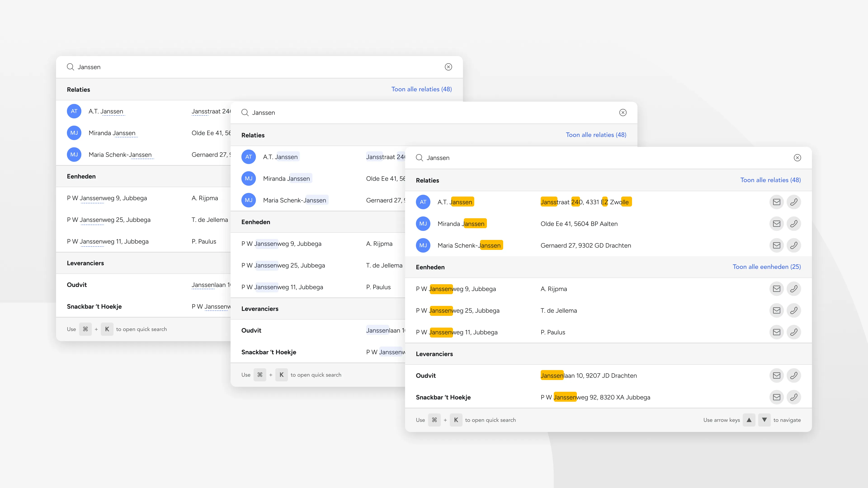
Task: Click the up arrow navigation button
Action: click(749, 420)
